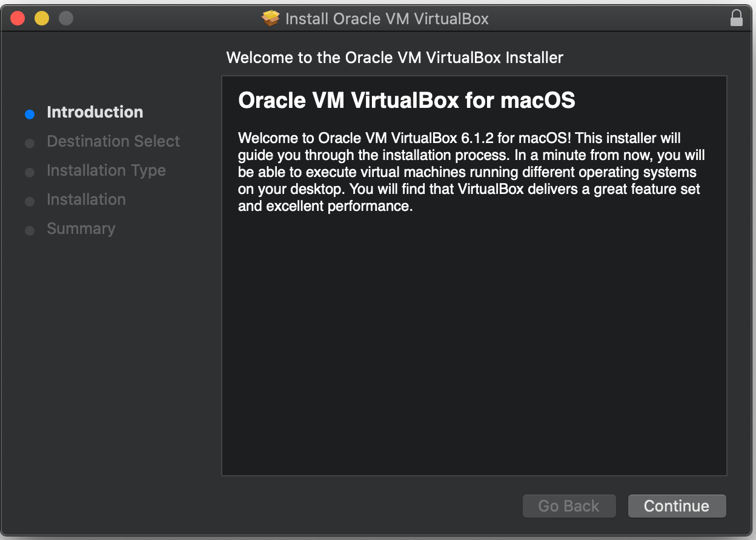Select the Introduction step in sidebar

point(94,112)
